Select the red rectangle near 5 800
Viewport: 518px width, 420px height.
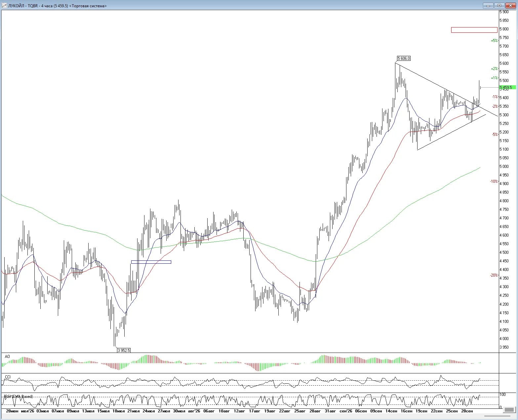[474, 30]
